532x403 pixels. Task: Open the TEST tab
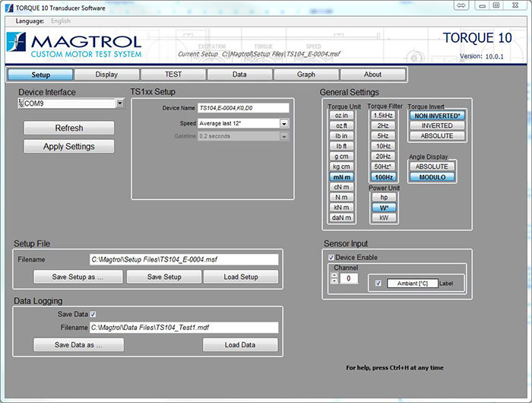173,75
